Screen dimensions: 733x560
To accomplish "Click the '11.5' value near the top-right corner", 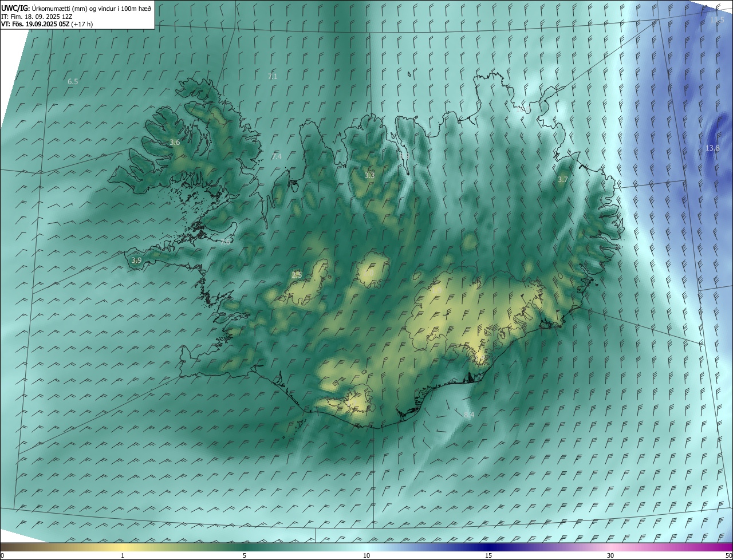I will (717, 19).
